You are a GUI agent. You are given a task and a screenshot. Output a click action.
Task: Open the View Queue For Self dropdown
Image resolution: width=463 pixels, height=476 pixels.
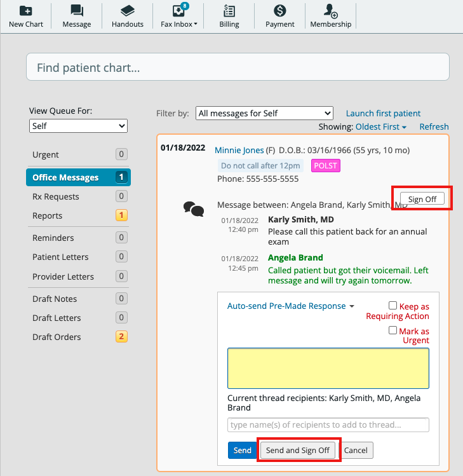tap(78, 126)
